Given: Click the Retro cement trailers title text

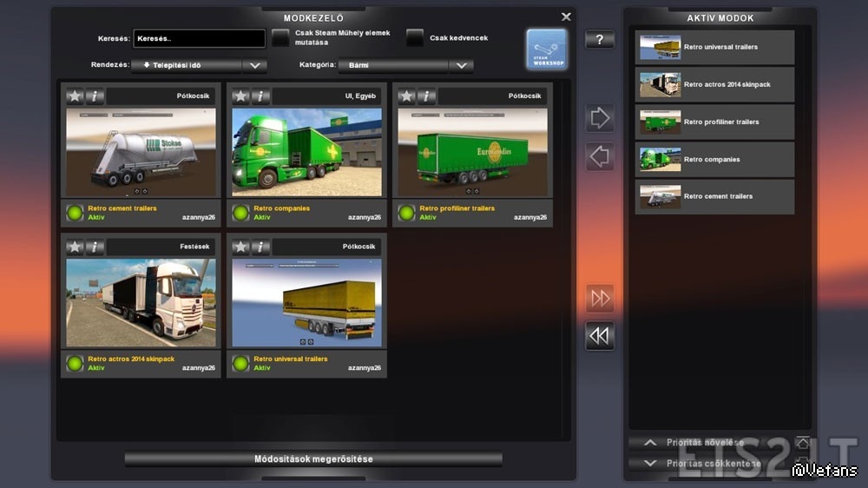Looking at the screenshot, I should click(x=122, y=208).
